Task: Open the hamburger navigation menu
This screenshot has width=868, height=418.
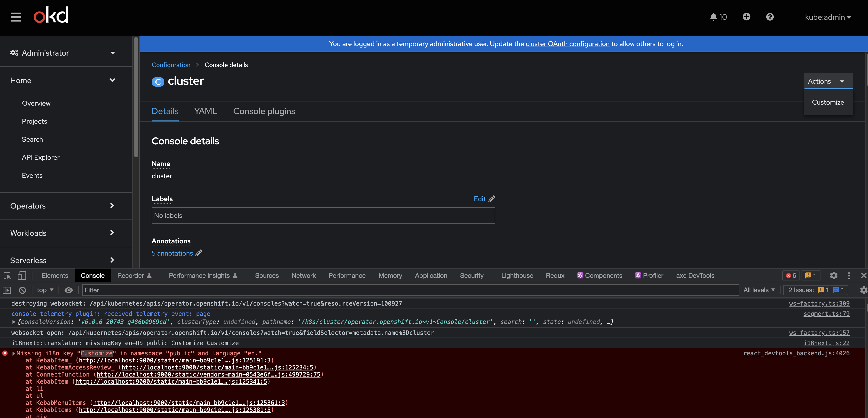Action: point(16,17)
